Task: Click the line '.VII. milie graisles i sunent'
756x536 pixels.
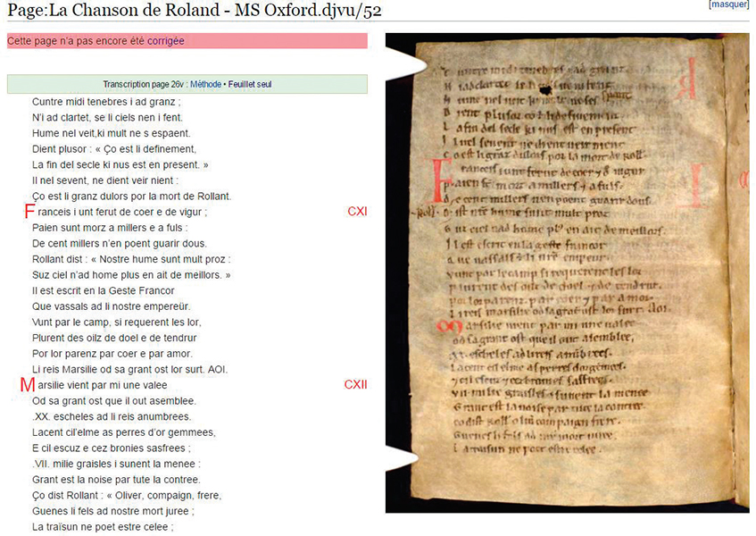Action: tap(116, 465)
